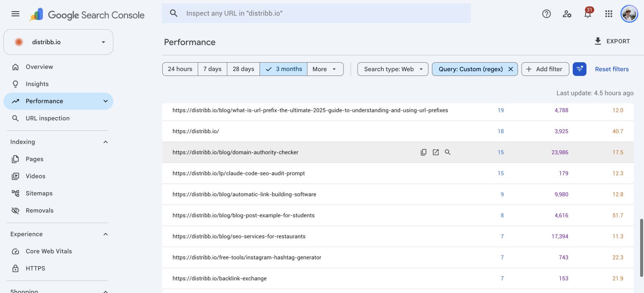
Task: Click the Sitemaps tree icon
Action: [15, 193]
